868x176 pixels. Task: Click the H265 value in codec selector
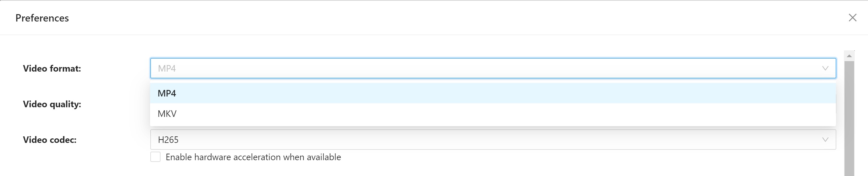click(168, 140)
